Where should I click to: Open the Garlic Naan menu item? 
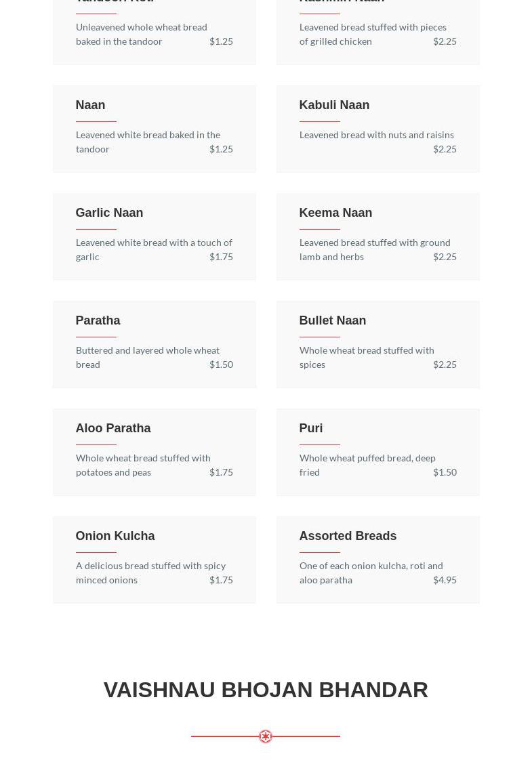(x=109, y=213)
